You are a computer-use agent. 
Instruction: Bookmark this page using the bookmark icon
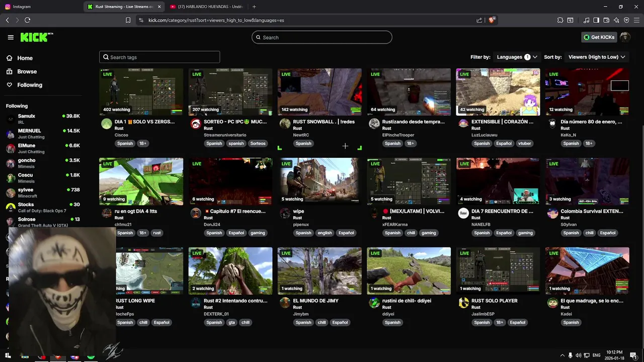(x=128, y=20)
